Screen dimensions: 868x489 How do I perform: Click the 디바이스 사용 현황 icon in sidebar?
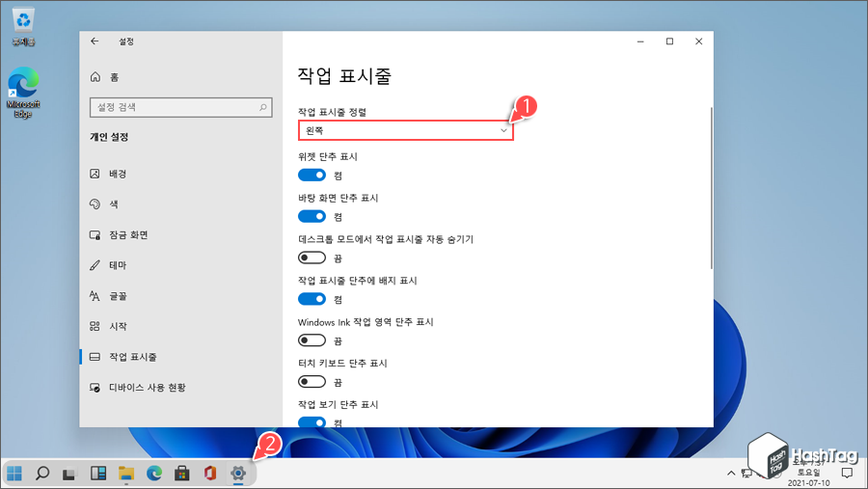(95, 388)
